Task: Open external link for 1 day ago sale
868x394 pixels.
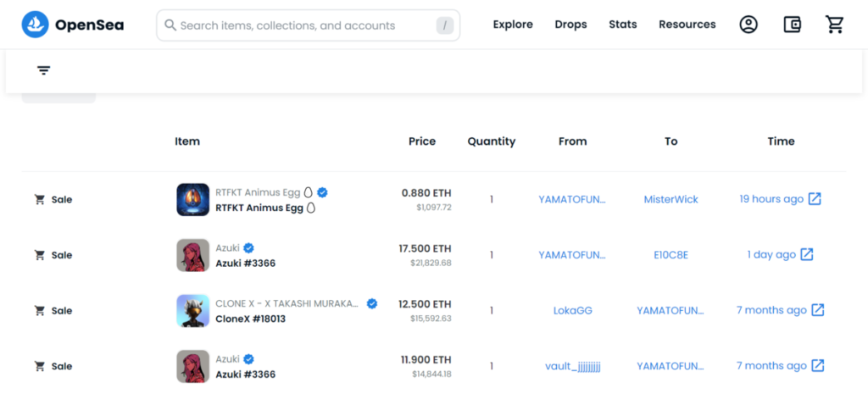Action: click(x=807, y=254)
